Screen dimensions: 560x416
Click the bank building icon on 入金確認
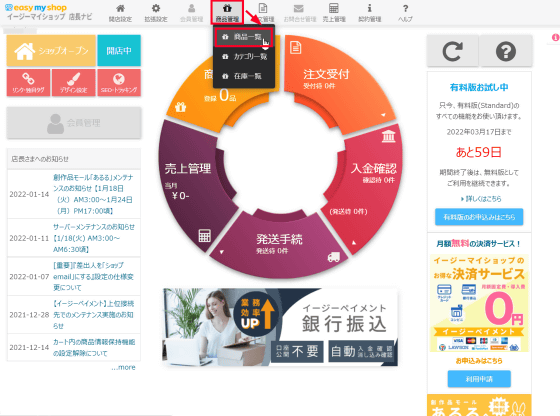389,136
